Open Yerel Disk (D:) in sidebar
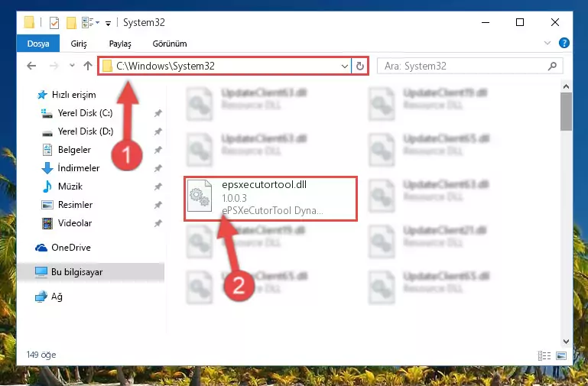The height and width of the screenshot is (386, 588). 85,131
